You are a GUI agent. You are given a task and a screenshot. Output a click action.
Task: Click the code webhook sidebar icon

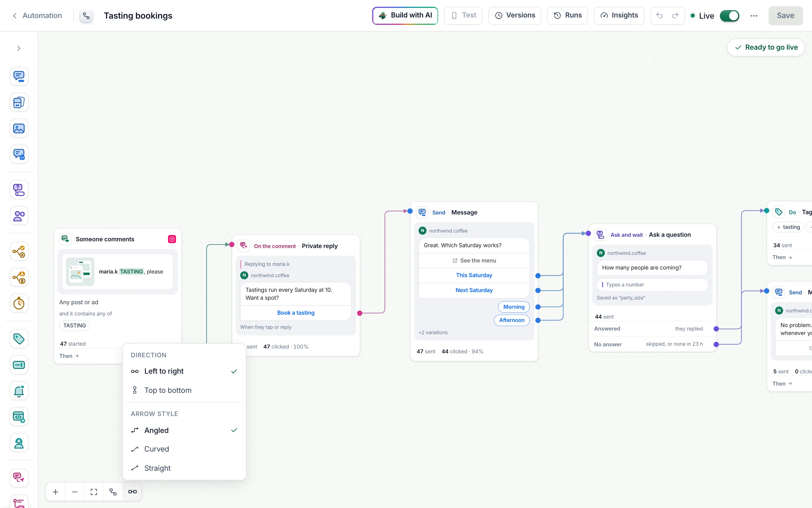coord(19,417)
